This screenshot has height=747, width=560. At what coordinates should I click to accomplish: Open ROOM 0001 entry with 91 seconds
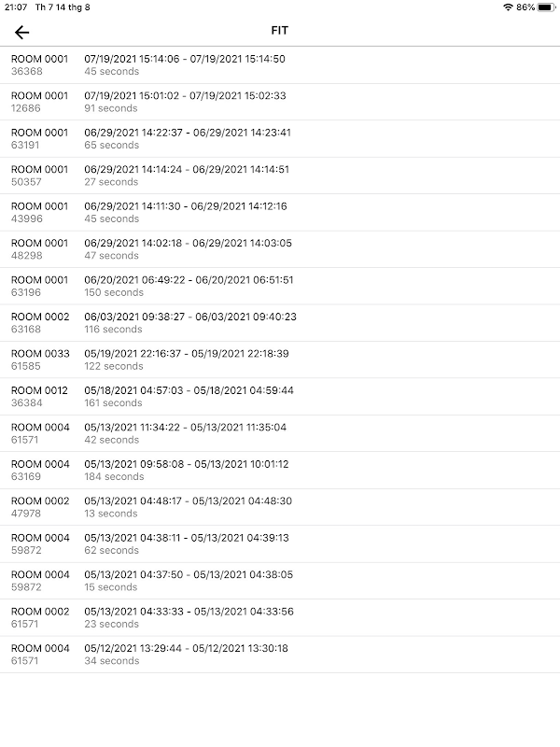tap(280, 102)
